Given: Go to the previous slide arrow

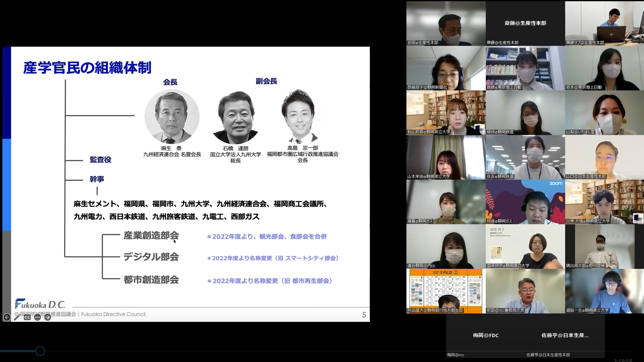Looking at the screenshot, I should coord(7,317).
